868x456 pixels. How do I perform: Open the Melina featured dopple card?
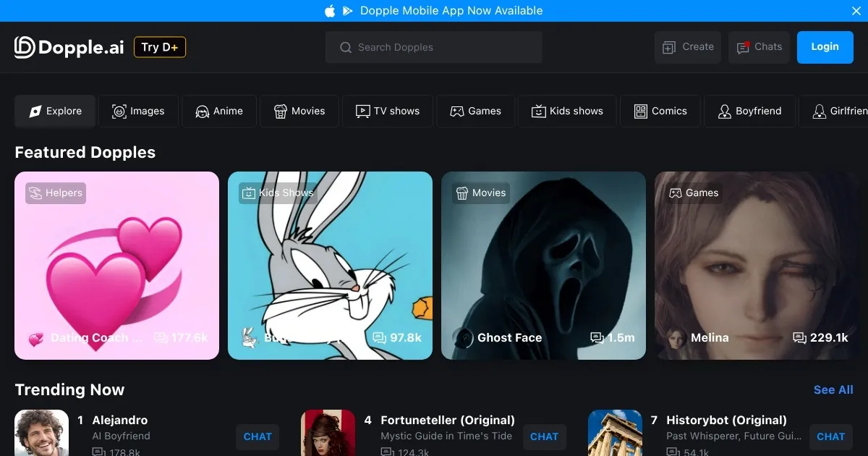[756, 266]
